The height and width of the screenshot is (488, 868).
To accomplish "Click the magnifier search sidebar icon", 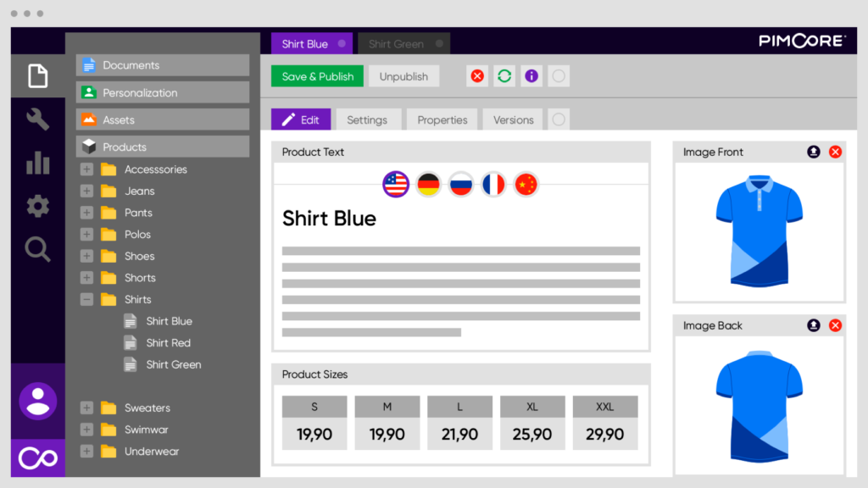I will [x=37, y=249].
